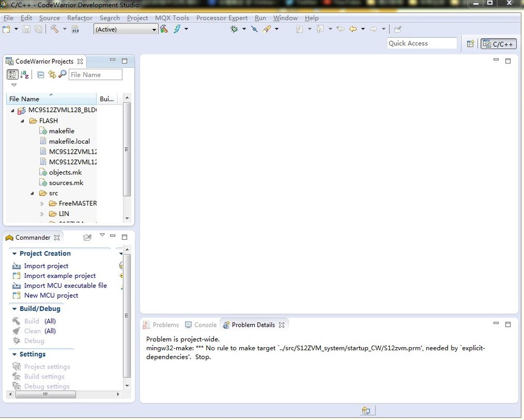Open the (Active) configuration combo box

pyautogui.click(x=126, y=29)
